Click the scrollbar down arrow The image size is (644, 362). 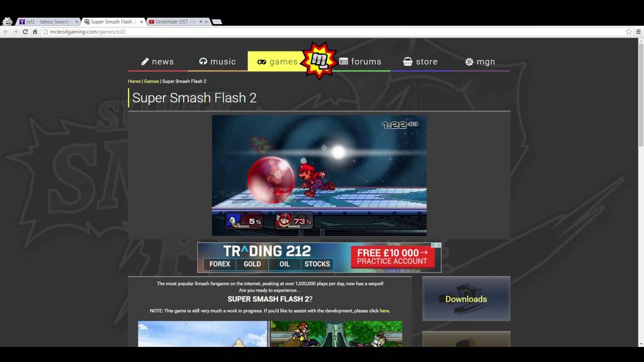click(640, 344)
